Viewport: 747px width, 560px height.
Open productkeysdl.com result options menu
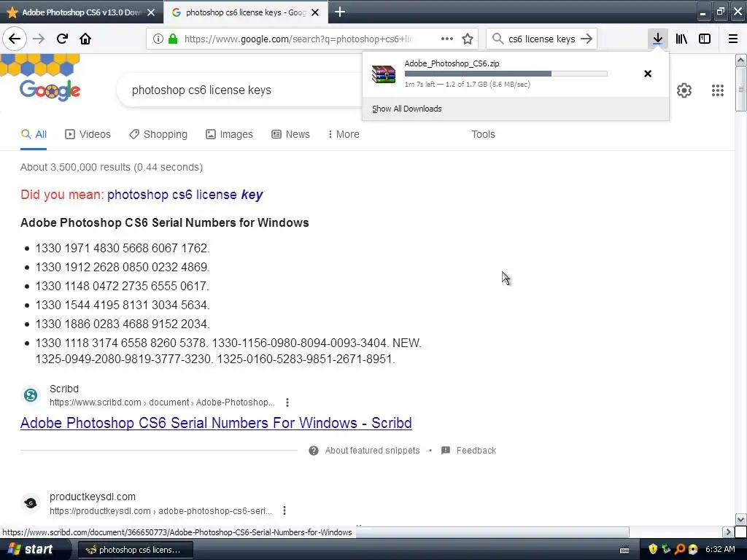[x=285, y=510]
